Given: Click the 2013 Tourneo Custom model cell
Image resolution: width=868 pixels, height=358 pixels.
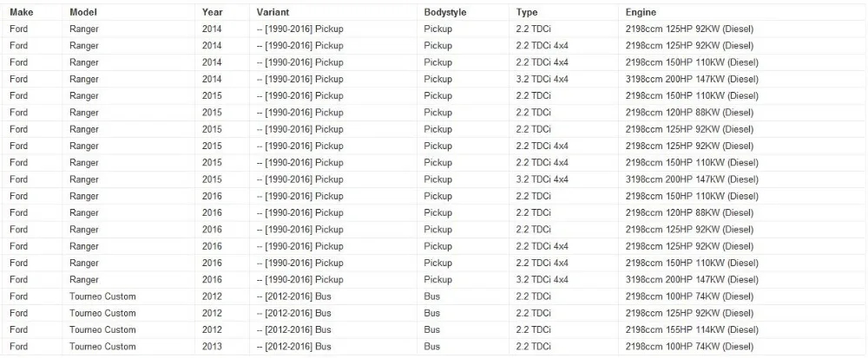Looking at the screenshot, I should (129, 347).
